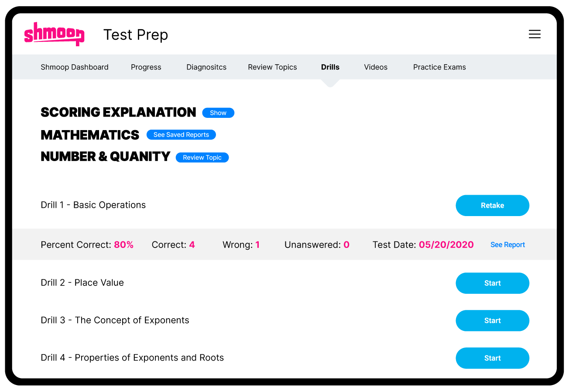Navigate to Practice Exams tab
This screenshot has height=392, width=569.
[x=439, y=67]
